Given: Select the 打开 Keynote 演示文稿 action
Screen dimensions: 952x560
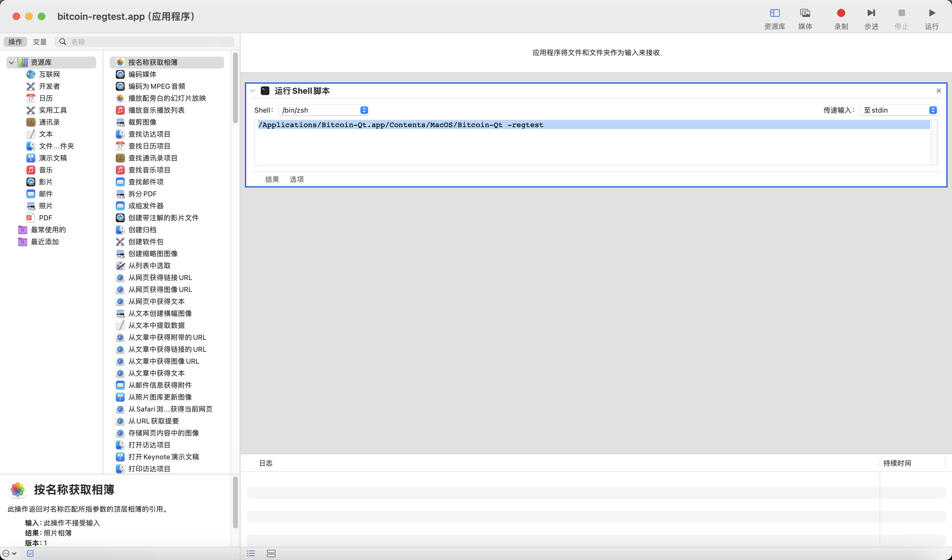Looking at the screenshot, I should pyautogui.click(x=163, y=457).
